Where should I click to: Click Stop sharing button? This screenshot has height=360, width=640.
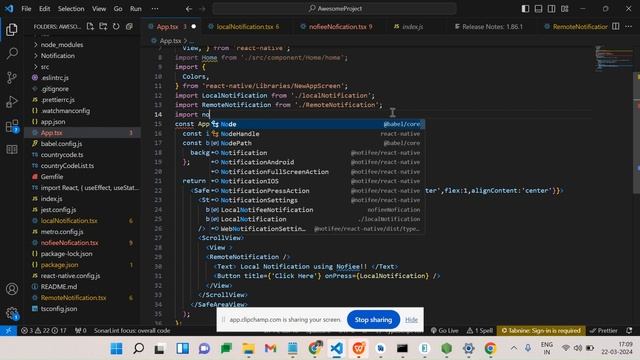[373, 320]
